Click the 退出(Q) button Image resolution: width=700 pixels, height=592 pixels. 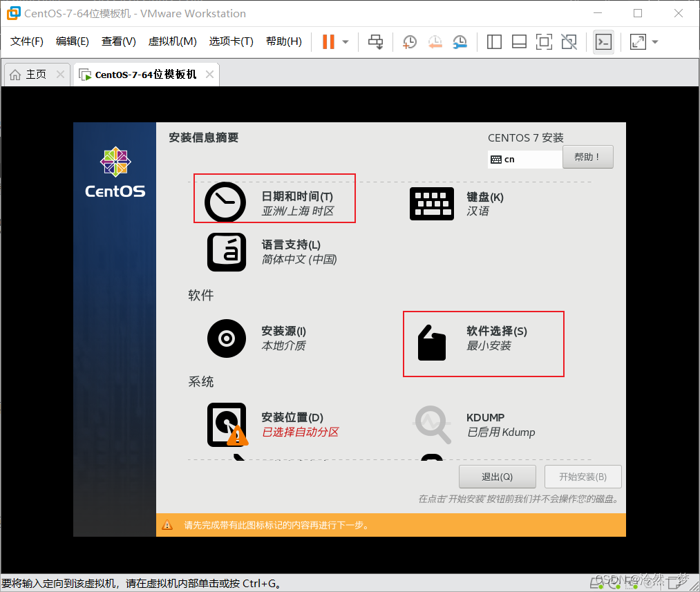click(498, 477)
